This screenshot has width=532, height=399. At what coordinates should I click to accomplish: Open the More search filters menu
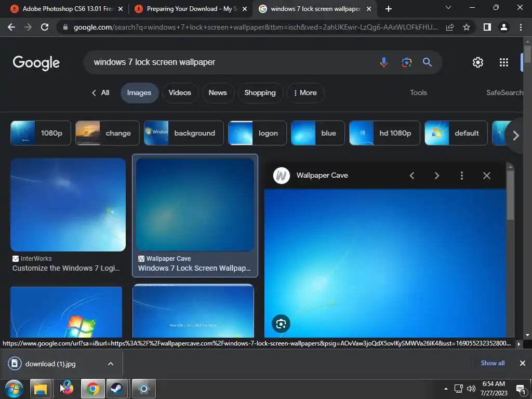tap(305, 92)
